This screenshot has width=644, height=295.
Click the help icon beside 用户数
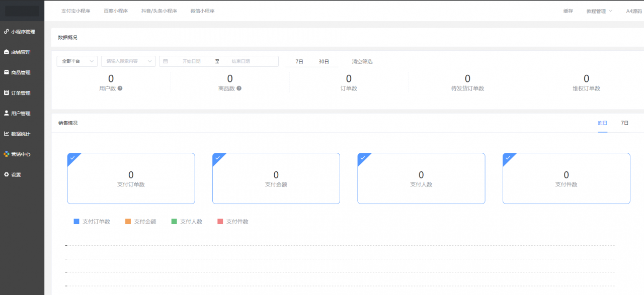[120, 88]
